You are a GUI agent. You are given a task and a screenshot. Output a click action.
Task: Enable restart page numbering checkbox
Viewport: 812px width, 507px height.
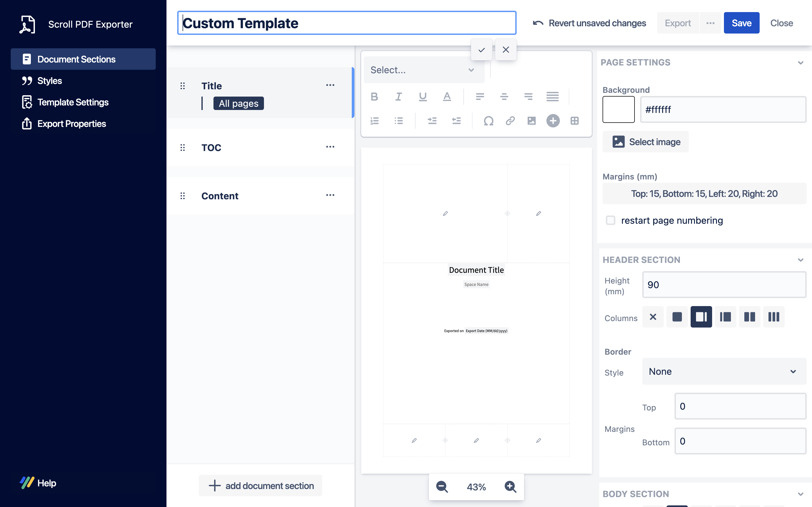point(610,220)
